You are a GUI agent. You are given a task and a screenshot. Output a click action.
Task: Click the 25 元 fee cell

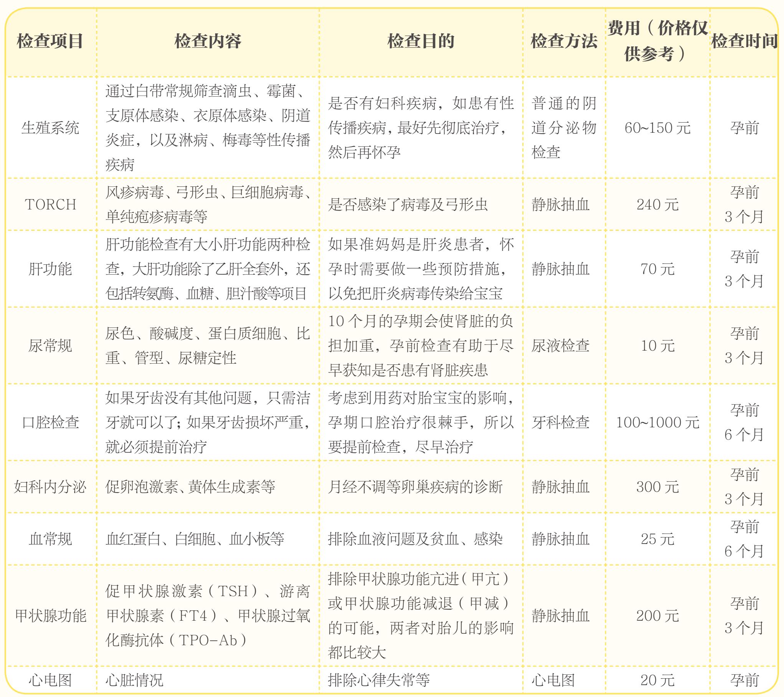[657, 539]
